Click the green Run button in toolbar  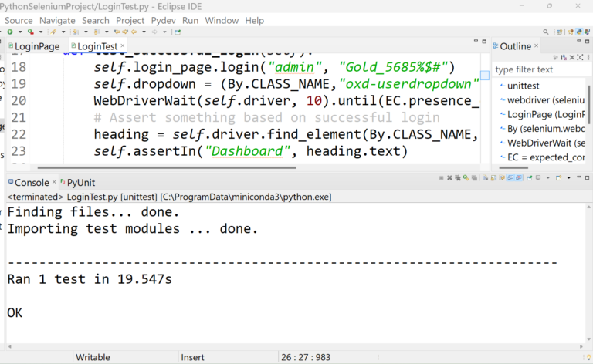(x=9, y=32)
